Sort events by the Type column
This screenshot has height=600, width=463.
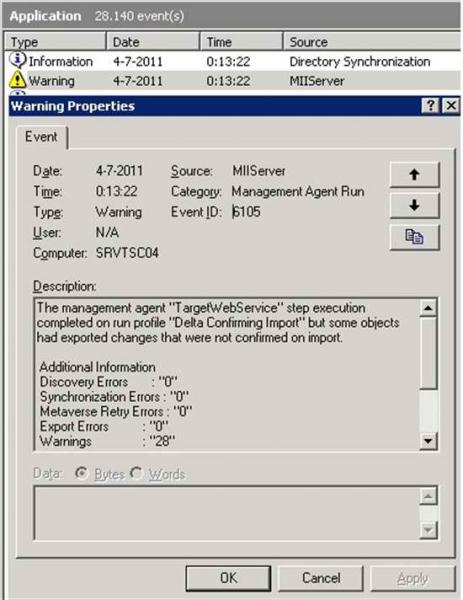tap(55, 42)
